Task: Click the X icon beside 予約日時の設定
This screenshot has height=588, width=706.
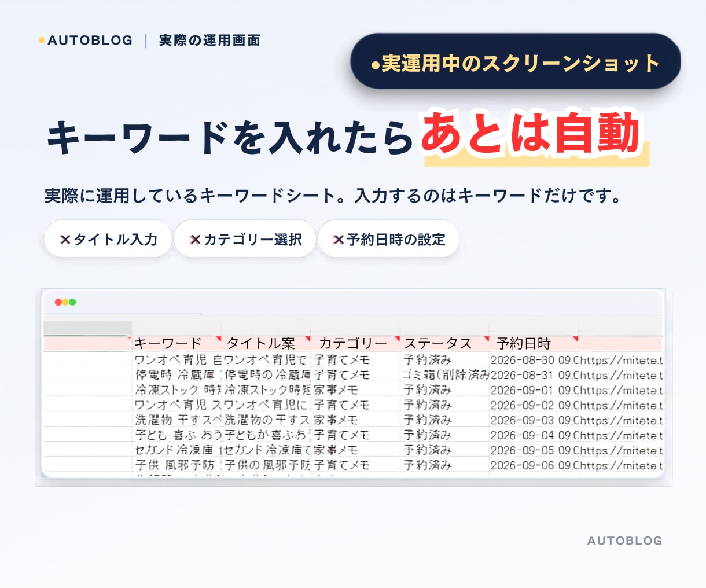Action: pyautogui.click(x=339, y=240)
